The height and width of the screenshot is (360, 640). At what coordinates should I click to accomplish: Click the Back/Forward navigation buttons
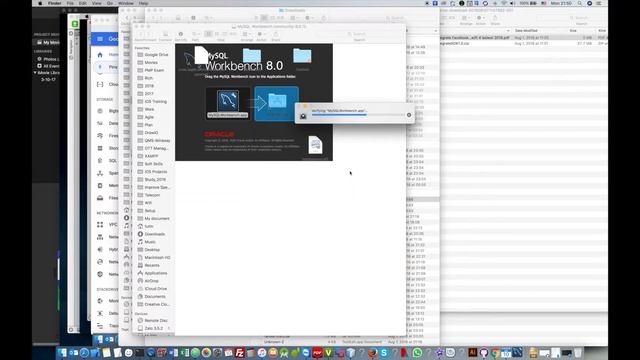click(144, 34)
